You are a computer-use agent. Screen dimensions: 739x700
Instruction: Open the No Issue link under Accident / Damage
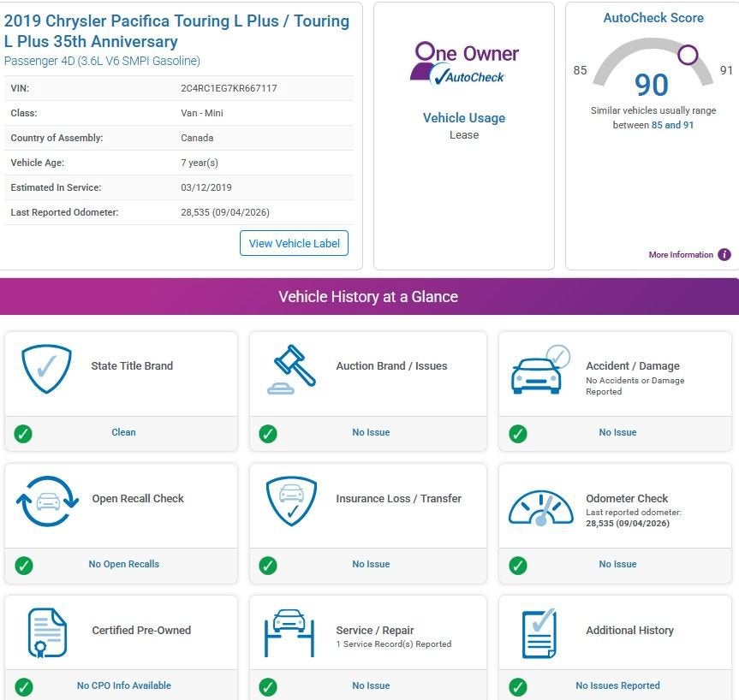pos(617,432)
